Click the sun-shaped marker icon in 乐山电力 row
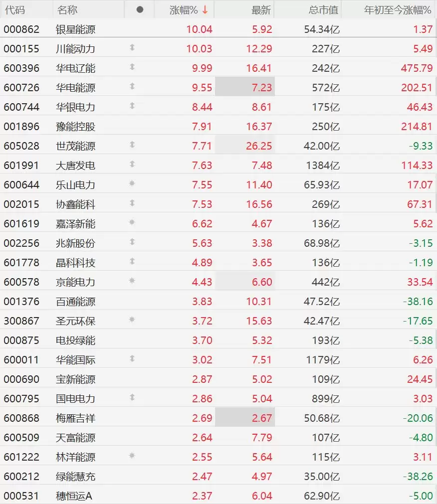This screenshot has height=504, width=437. [132, 183]
